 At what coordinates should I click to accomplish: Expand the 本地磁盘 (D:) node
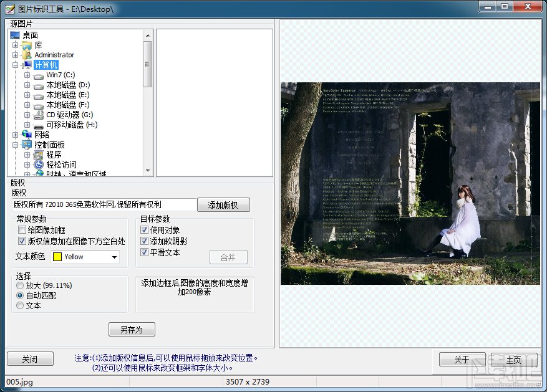[27, 85]
